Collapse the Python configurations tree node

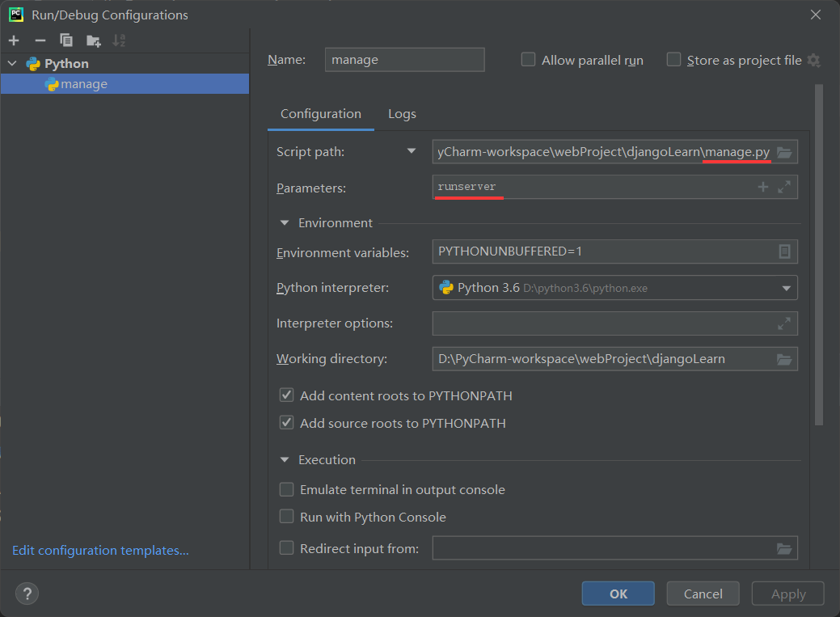pos(12,63)
